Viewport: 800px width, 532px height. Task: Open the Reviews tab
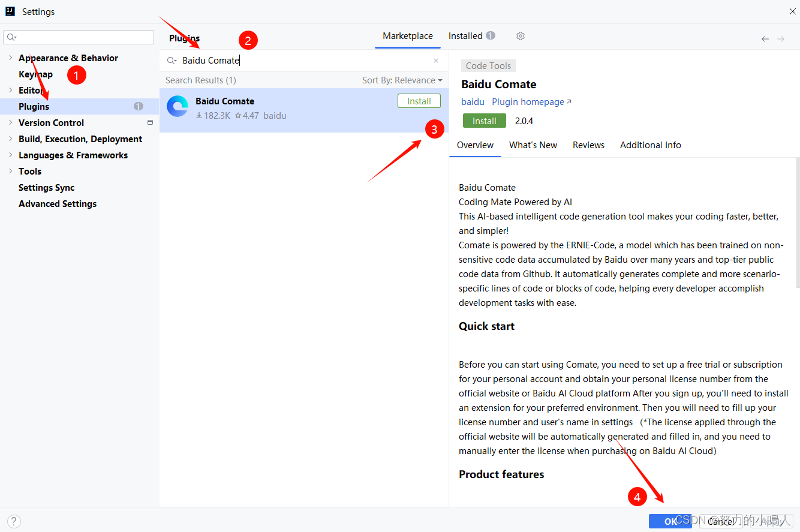(588, 145)
